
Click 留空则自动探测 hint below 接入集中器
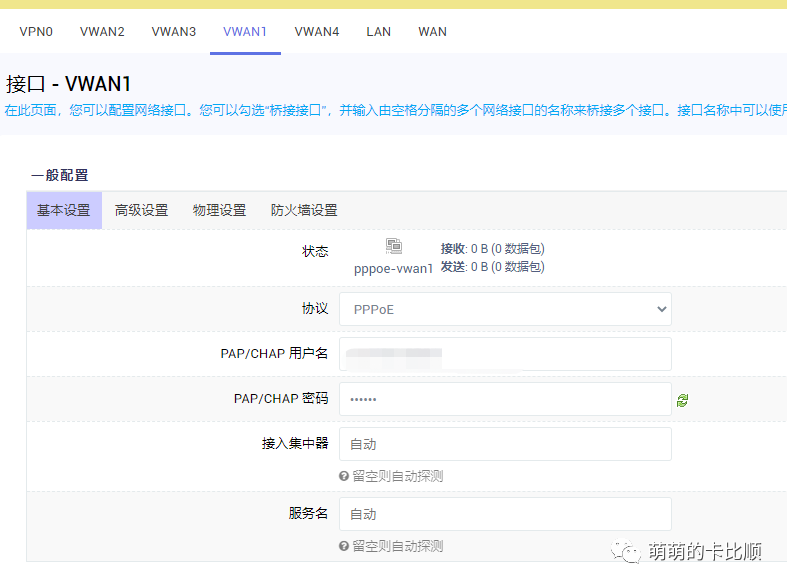[x=398, y=476]
